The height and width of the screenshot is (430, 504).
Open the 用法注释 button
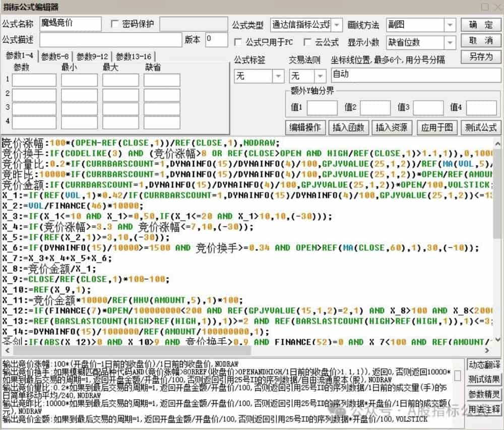484,409
